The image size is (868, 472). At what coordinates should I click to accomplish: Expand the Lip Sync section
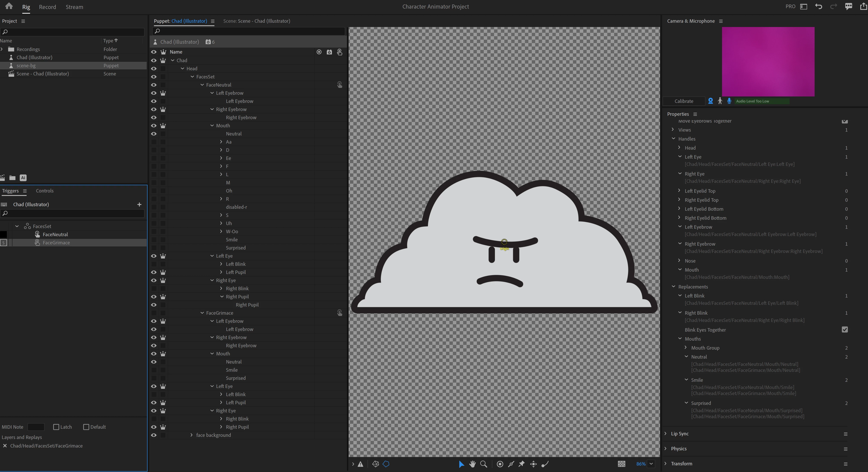click(x=666, y=434)
